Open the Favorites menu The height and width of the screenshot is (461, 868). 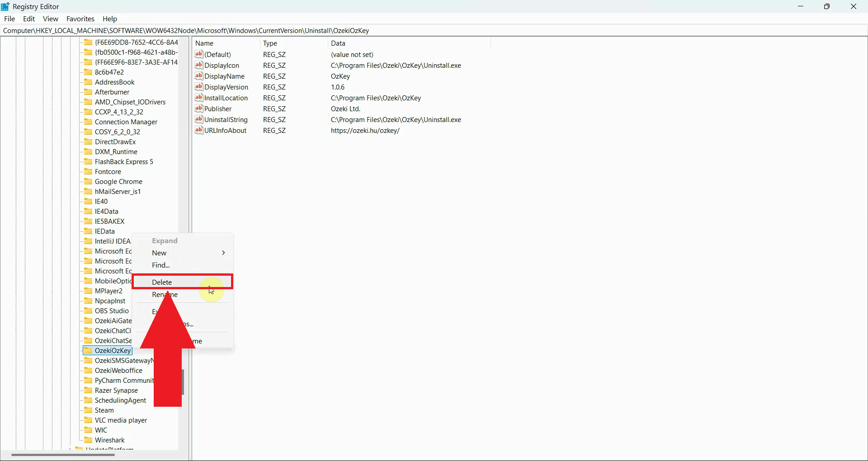click(x=80, y=19)
